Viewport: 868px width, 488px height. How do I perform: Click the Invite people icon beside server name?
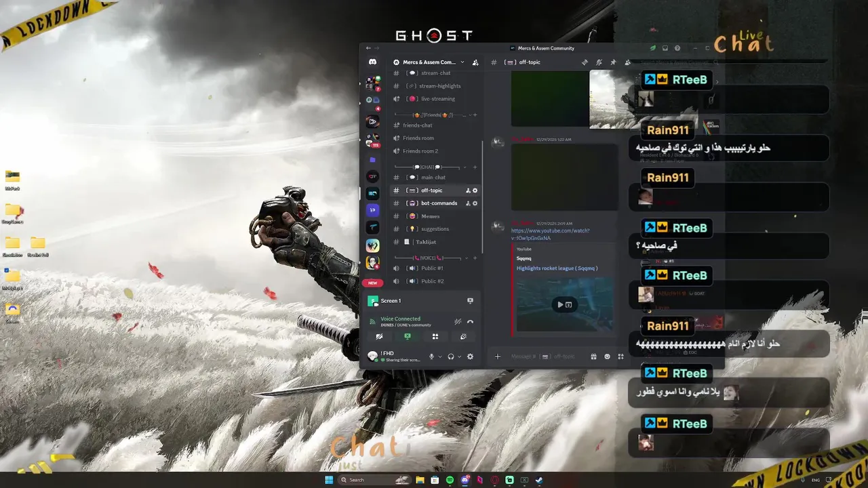click(475, 62)
